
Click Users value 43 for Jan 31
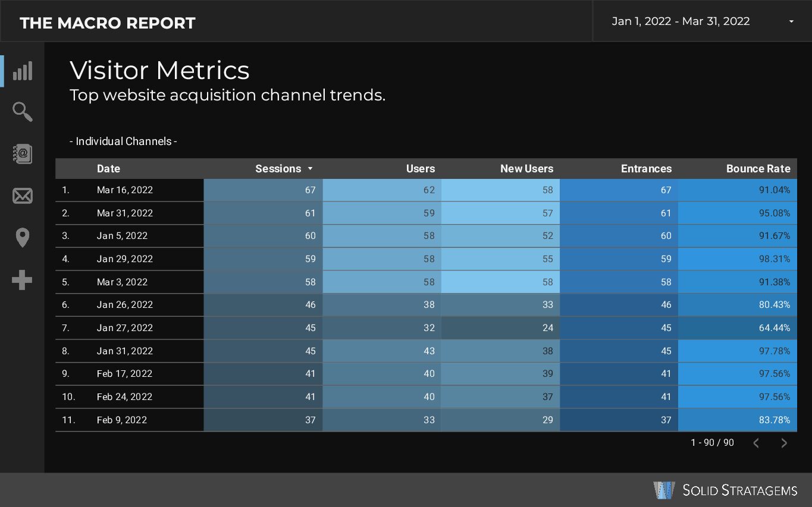(x=382, y=351)
